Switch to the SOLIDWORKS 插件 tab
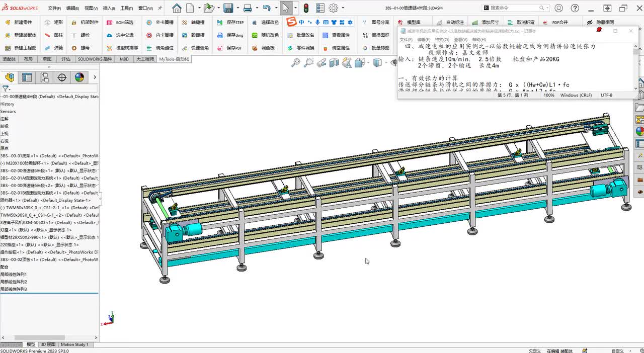 tap(95, 59)
